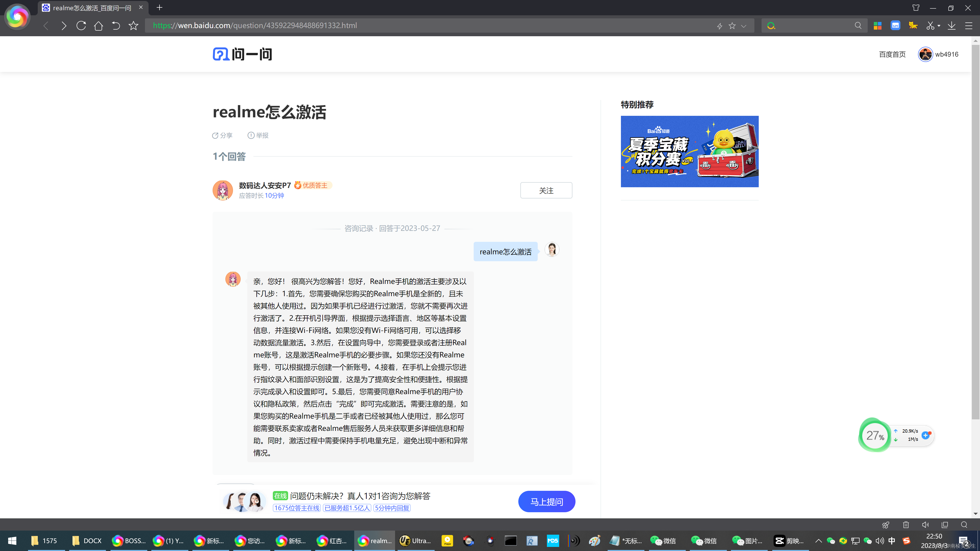The height and width of the screenshot is (551, 980).
Task: Click the scissors screenshot tool icon
Action: point(930,26)
